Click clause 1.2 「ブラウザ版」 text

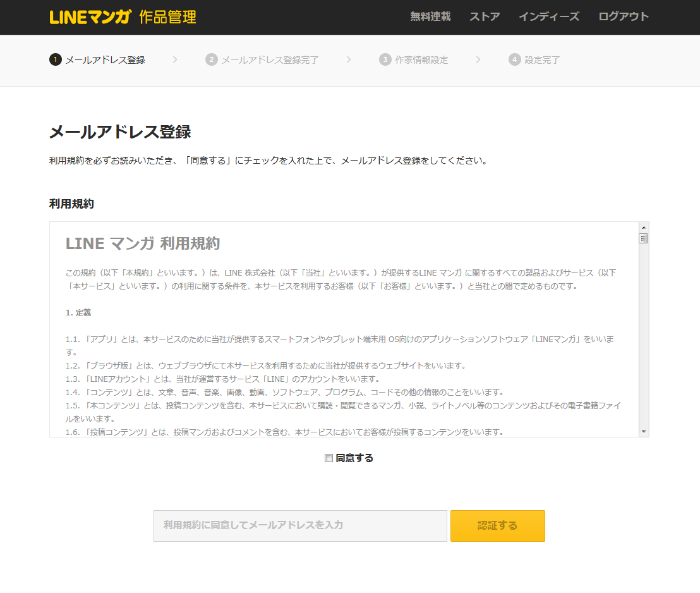pos(267,366)
